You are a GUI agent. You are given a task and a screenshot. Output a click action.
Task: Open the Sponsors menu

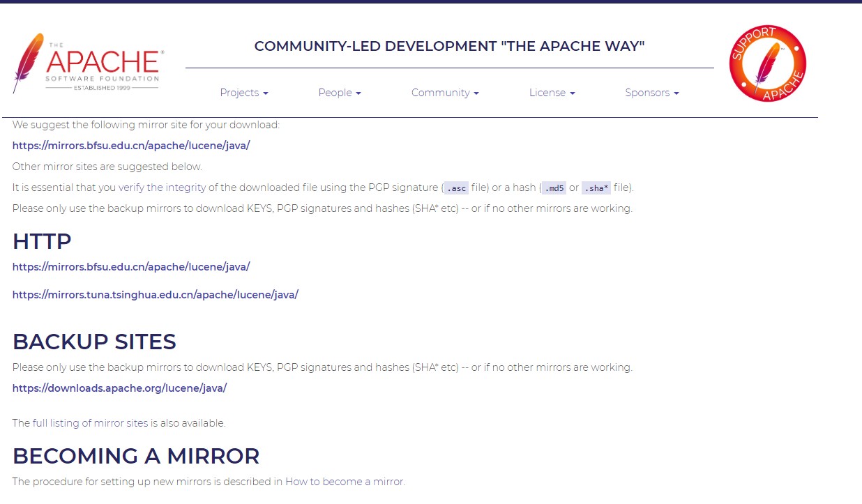pos(651,93)
